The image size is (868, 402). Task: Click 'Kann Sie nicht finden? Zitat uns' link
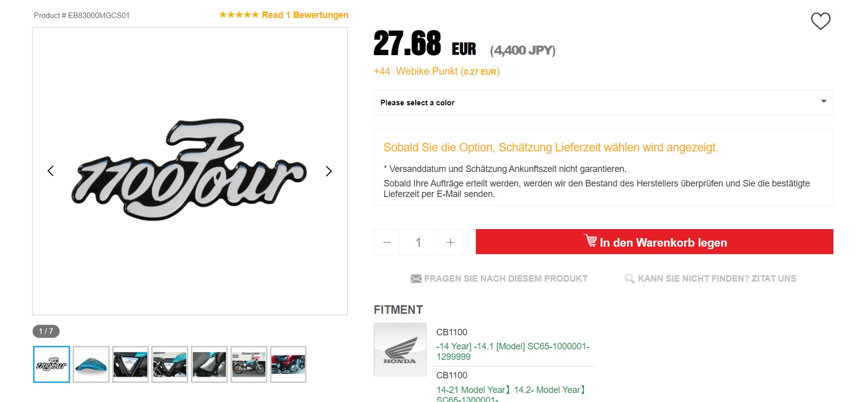(717, 279)
